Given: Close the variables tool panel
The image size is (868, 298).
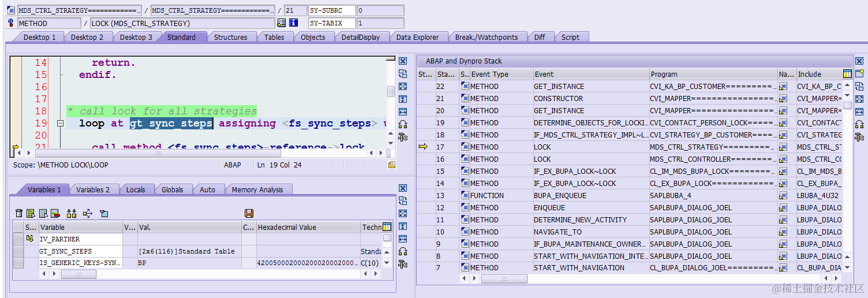Looking at the screenshot, I should (x=403, y=188).
